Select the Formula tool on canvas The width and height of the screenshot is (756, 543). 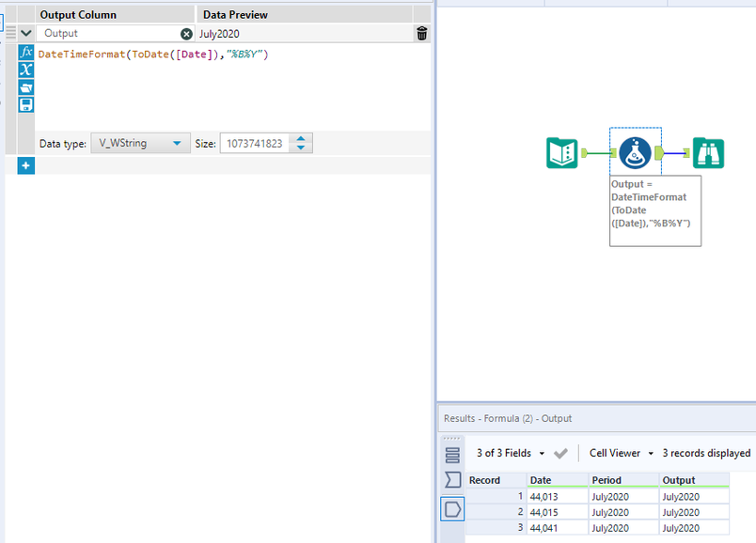pyautogui.click(x=635, y=153)
